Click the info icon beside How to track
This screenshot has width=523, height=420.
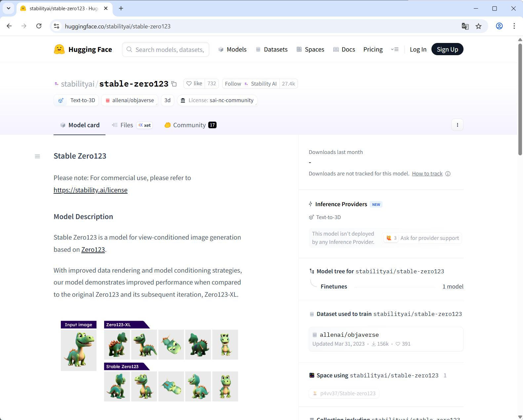click(x=448, y=174)
